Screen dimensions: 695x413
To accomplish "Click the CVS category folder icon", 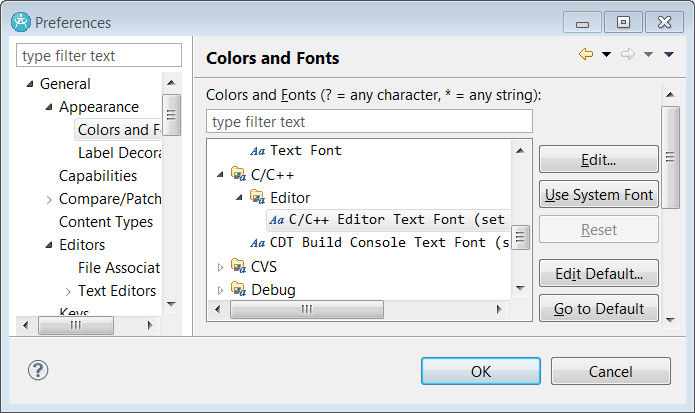I will click(x=238, y=266).
